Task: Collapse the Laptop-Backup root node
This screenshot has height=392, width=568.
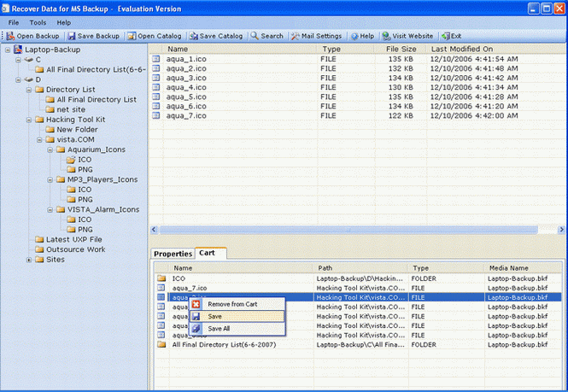Action: (x=8, y=50)
